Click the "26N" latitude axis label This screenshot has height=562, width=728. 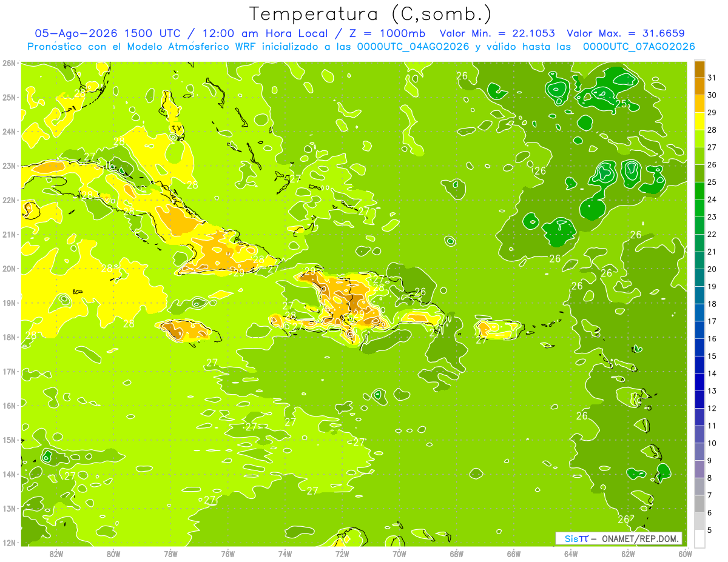(9, 63)
